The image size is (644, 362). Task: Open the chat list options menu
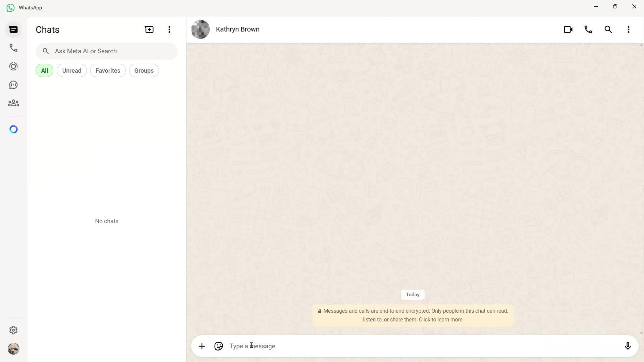tap(169, 29)
